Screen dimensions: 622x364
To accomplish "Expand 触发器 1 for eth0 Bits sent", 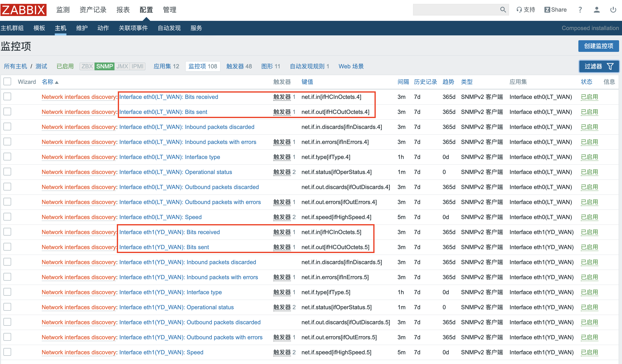I will click(x=282, y=112).
